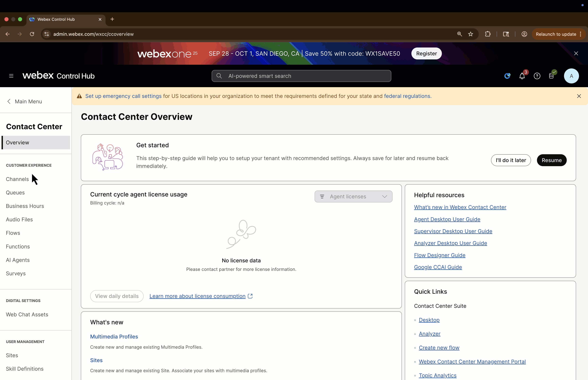Open the Flow Designer Guide link
The width and height of the screenshot is (588, 380).
coord(440,255)
